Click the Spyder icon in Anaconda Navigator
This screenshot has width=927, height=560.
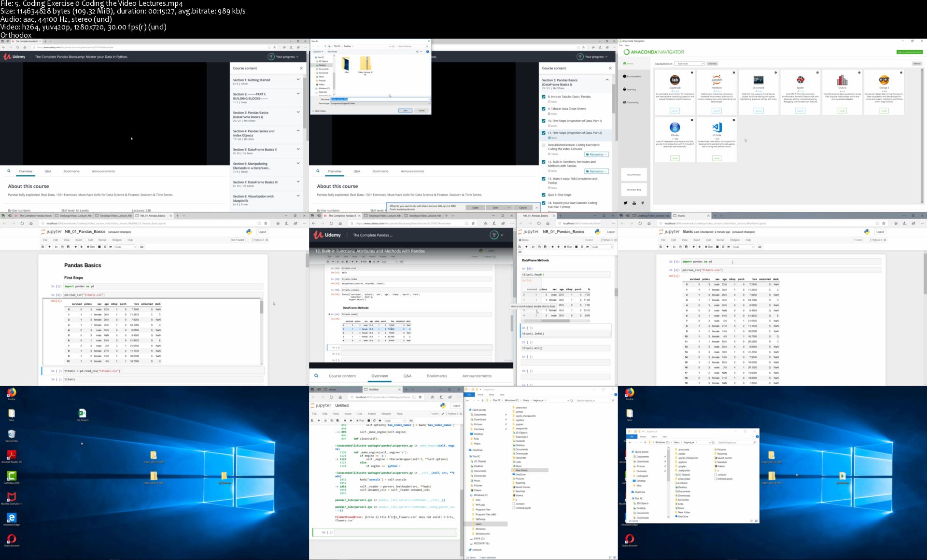(x=800, y=80)
